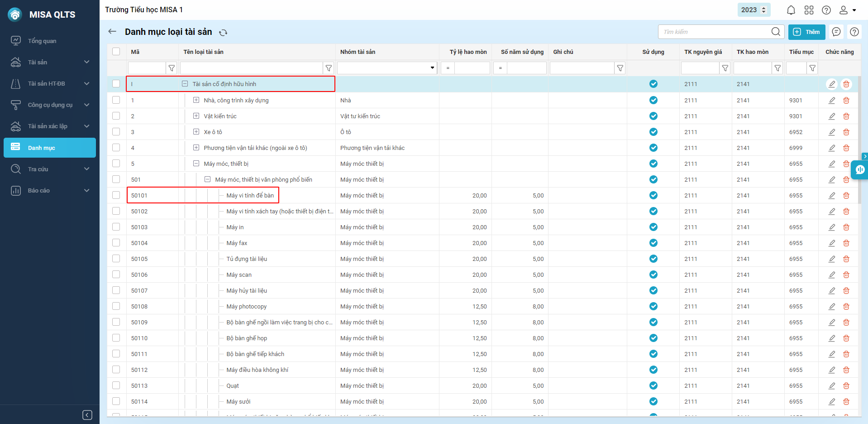Click the notification bell icon
The height and width of the screenshot is (424, 868).
tap(791, 10)
